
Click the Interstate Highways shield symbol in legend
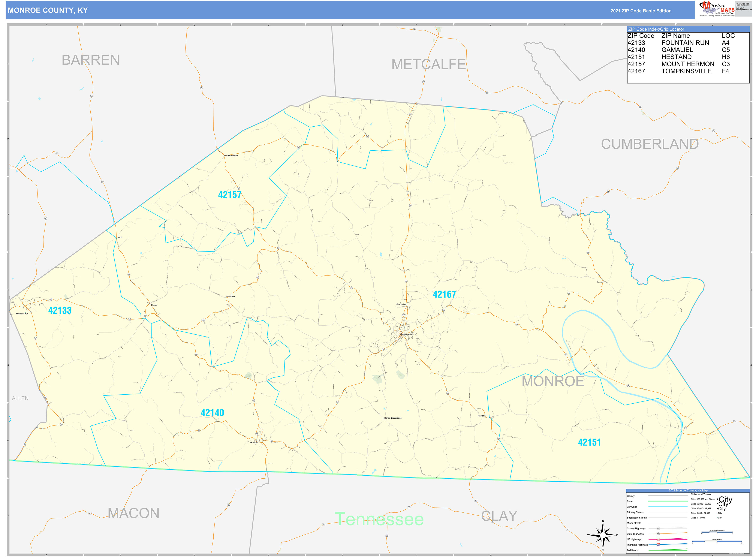659,545
